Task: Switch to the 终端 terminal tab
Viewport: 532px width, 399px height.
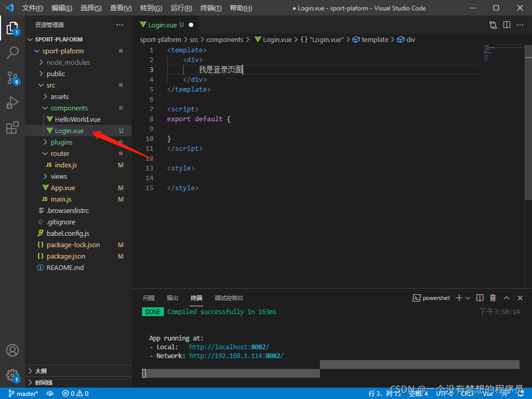Action: tap(197, 298)
